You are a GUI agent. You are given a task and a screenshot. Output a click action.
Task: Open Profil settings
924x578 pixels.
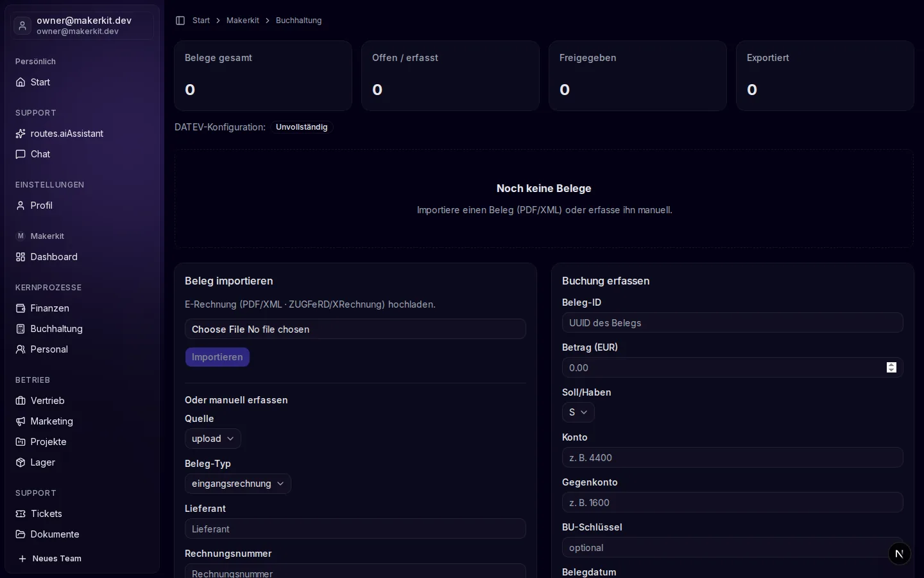coord(82,206)
